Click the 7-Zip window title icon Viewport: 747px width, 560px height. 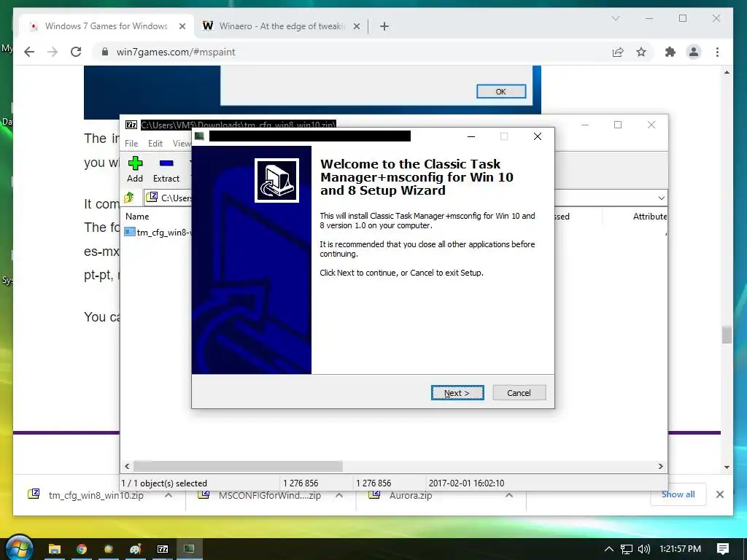click(x=131, y=125)
